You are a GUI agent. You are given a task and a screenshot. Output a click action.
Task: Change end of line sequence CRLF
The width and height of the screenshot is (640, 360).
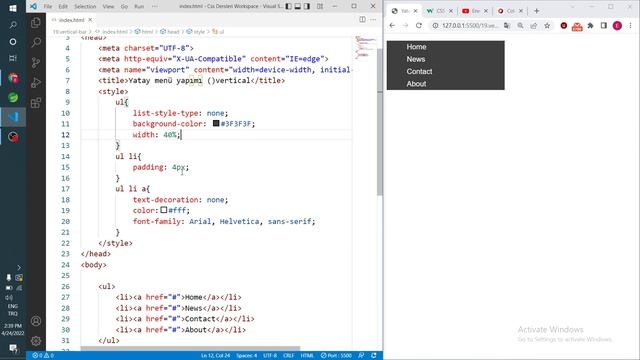289,356
